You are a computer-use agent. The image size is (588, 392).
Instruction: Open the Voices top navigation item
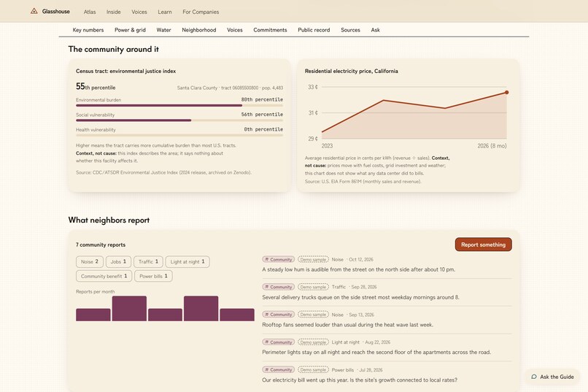[x=139, y=12]
